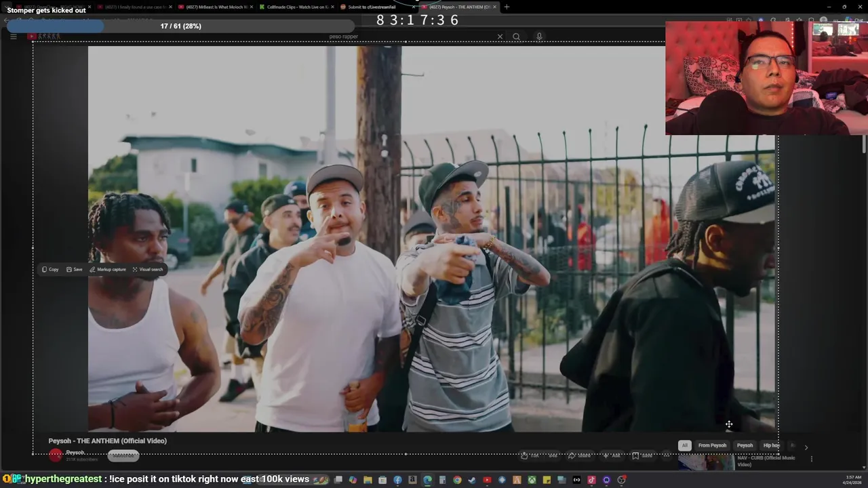Open Facebook icon in taskbar

pos(397,480)
